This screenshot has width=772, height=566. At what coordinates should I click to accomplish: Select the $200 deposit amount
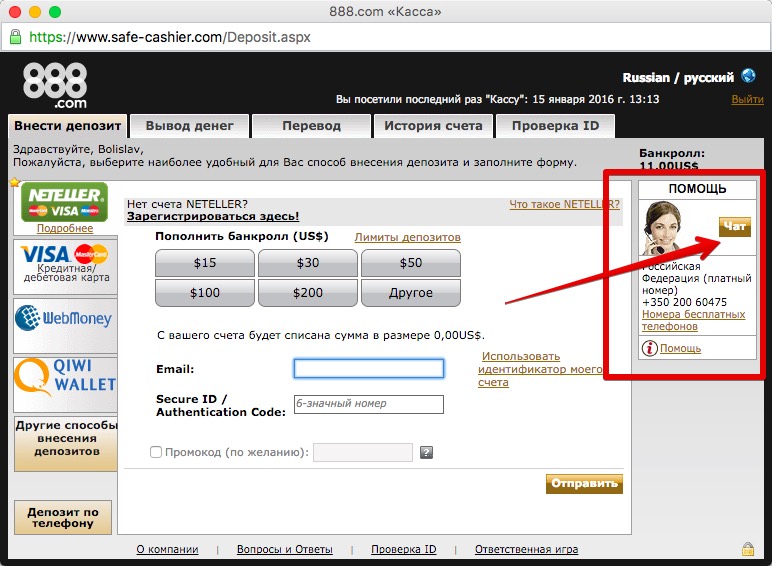pos(308,293)
